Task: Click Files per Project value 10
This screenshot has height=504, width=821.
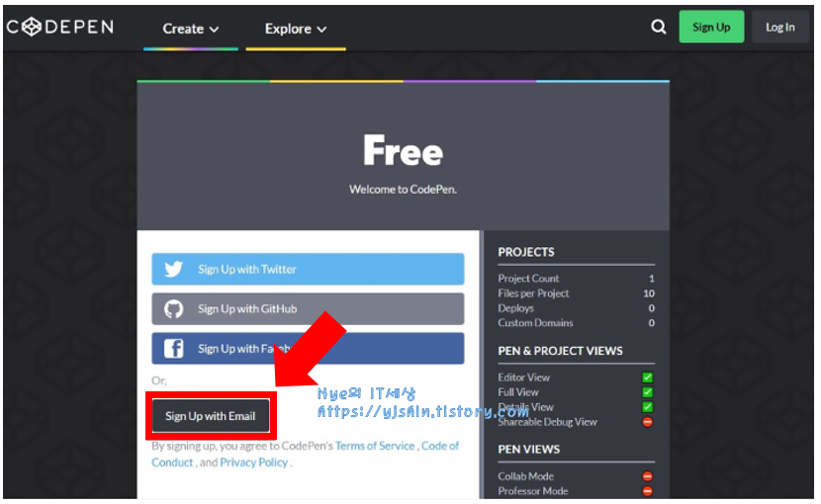Action: pos(649,294)
